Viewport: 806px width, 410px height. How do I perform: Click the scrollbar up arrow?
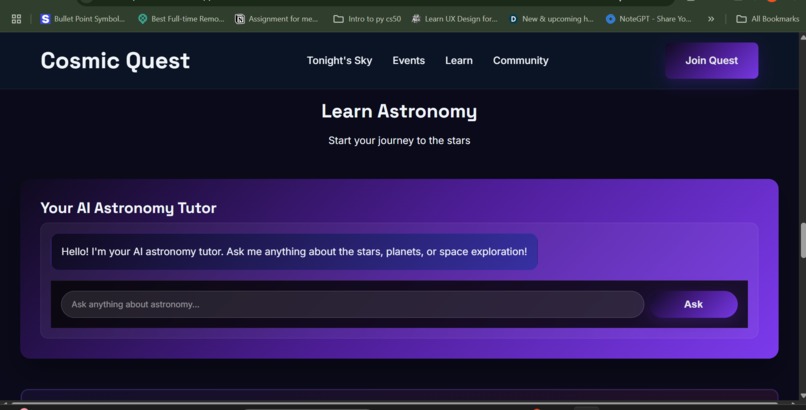coord(802,38)
